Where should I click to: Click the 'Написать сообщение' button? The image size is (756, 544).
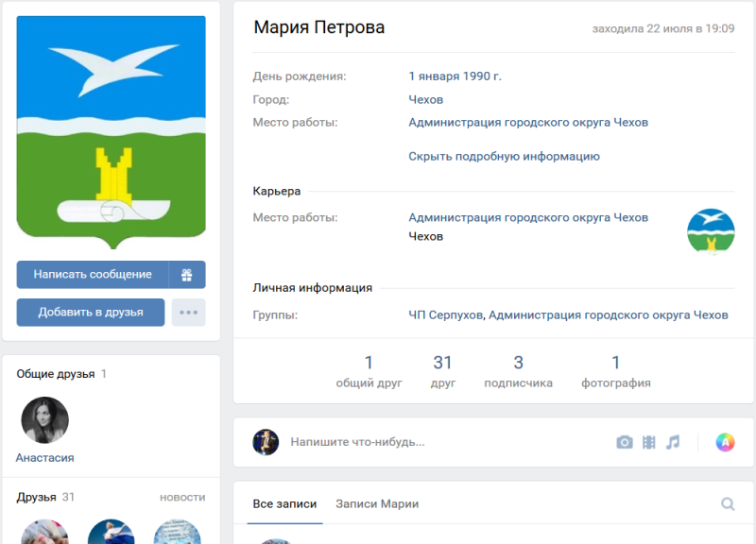93,275
